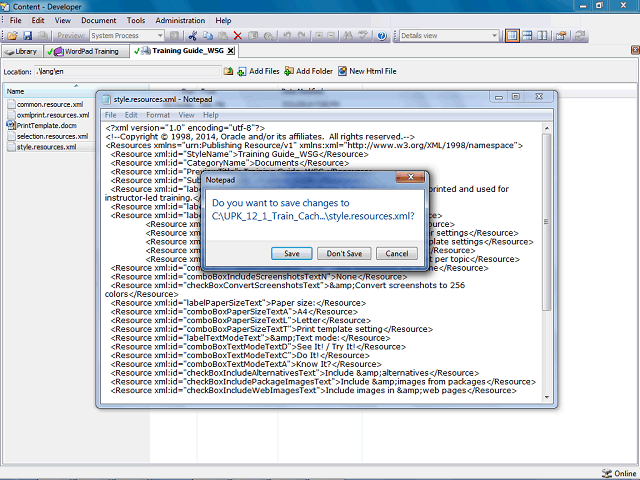Screen dimensions: 640x480
Task: Click the Redo arrow icon
Action: (x=302, y=36)
